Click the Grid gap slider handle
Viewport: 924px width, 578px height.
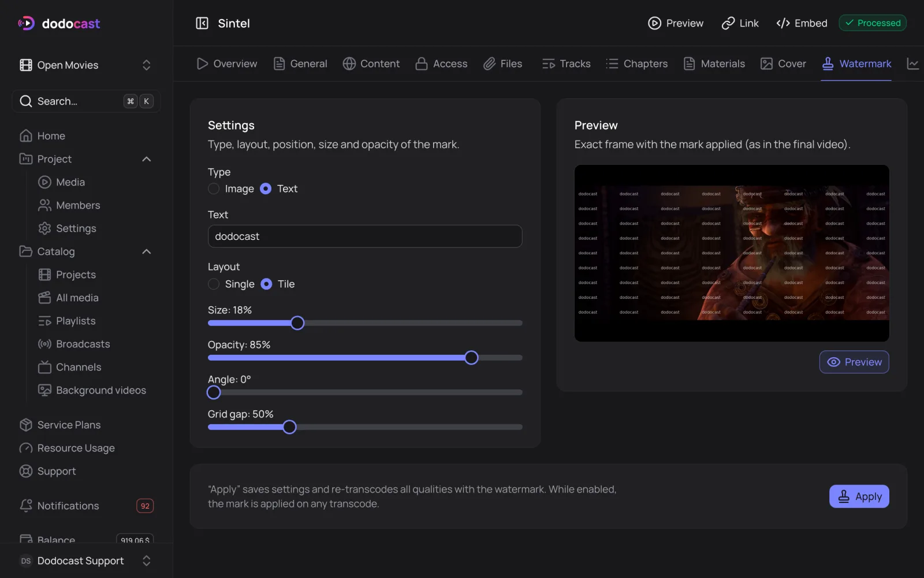(x=289, y=427)
